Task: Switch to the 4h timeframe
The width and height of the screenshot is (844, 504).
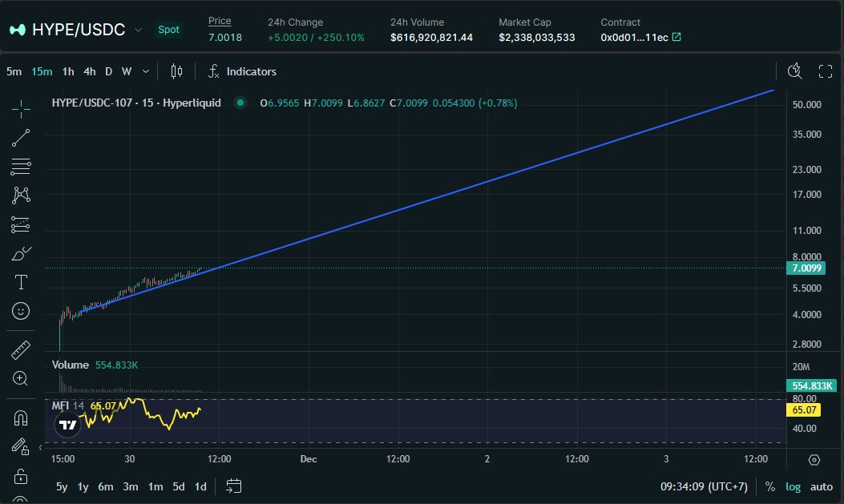Action: coord(90,71)
